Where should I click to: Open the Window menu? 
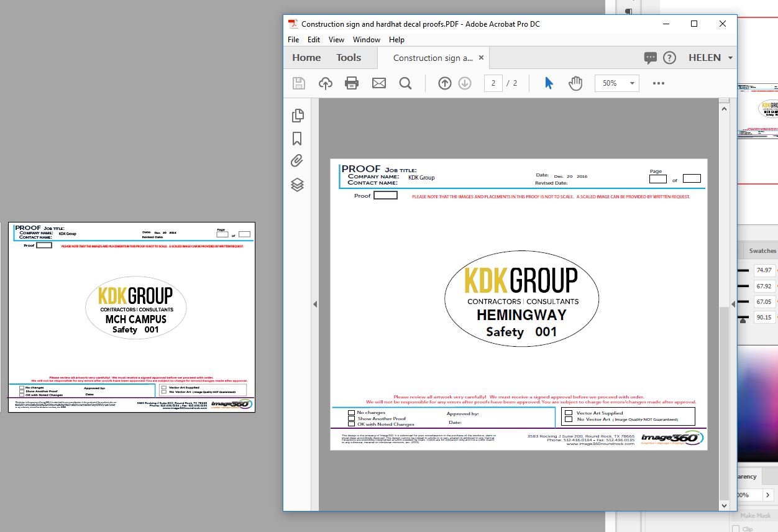click(x=367, y=40)
